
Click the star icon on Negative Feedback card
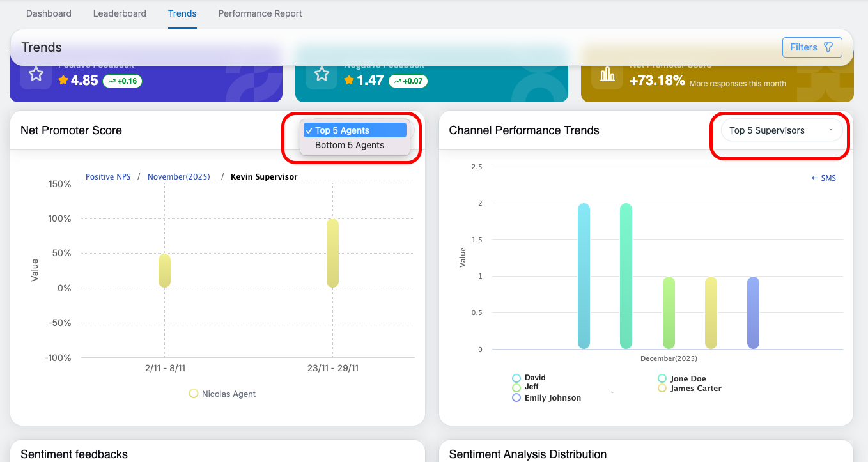click(x=322, y=74)
